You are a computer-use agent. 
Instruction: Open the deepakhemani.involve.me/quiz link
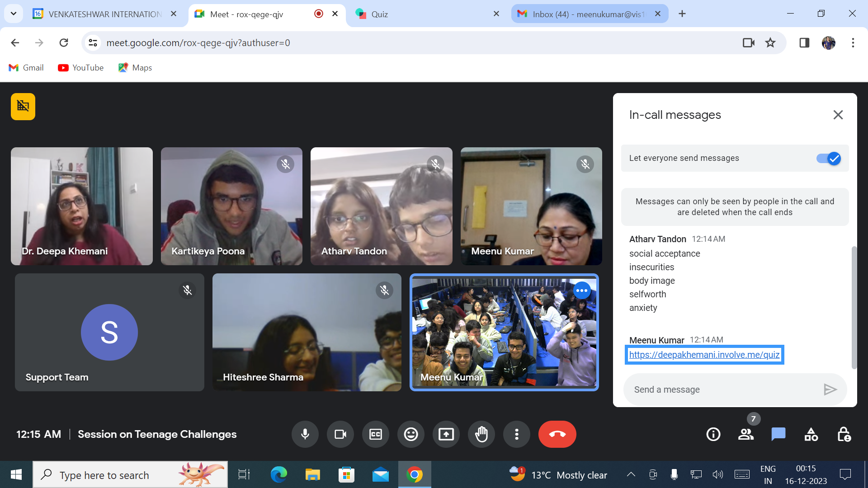pos(704,355)
